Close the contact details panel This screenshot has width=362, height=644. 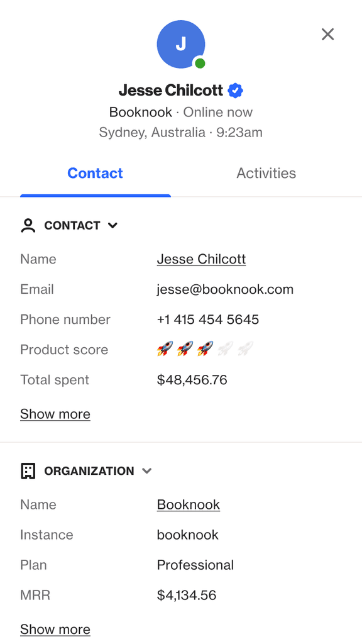click(x=327, y=35)
